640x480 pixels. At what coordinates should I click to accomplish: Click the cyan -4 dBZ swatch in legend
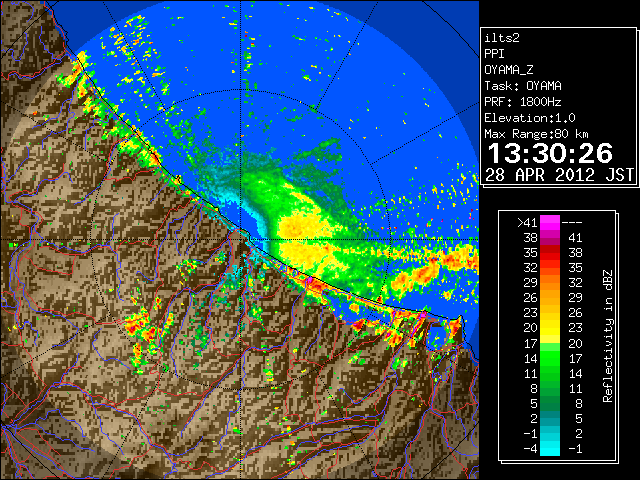[550, 448]
